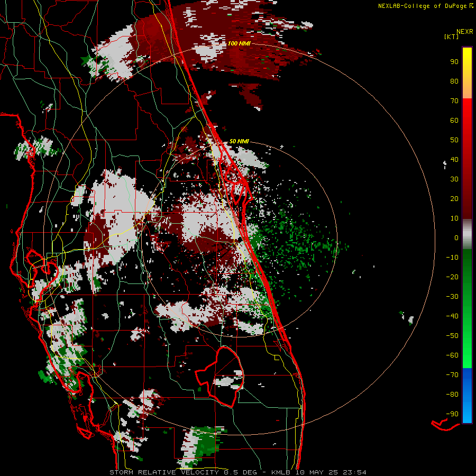Click the 0 value on the velocity scale
Viewport: 476px width, 476px height.
[456, 237]
